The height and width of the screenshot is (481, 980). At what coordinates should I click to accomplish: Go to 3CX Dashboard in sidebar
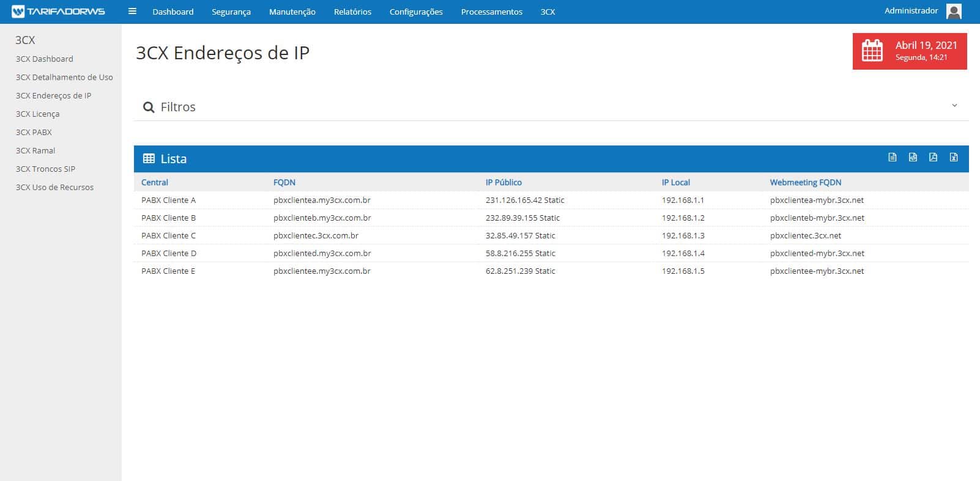45,59
